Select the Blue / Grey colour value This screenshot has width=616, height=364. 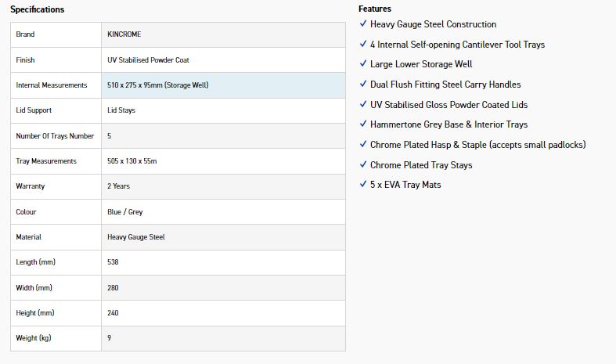coord(125,212)
